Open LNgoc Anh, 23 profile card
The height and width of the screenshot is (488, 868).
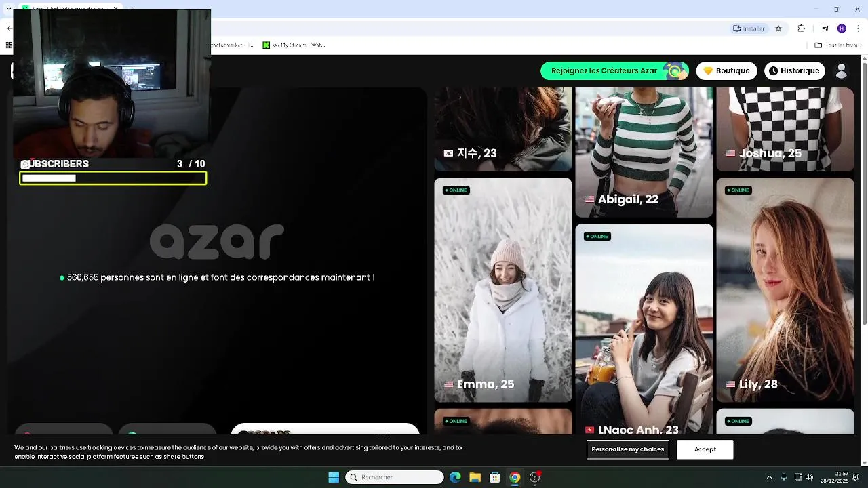tap(644, 329)
